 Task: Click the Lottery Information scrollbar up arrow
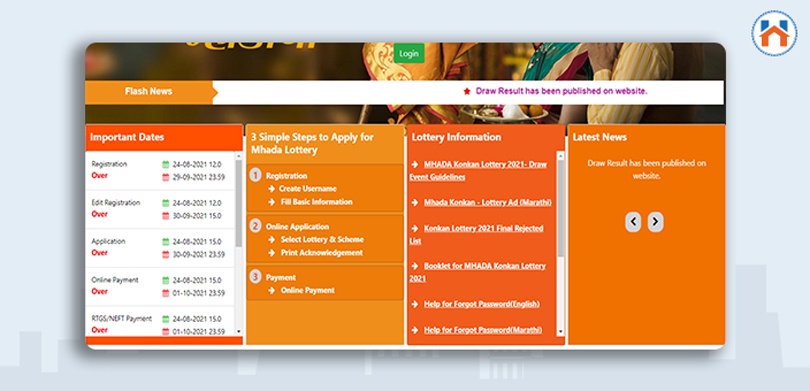(x=560, y=155)
